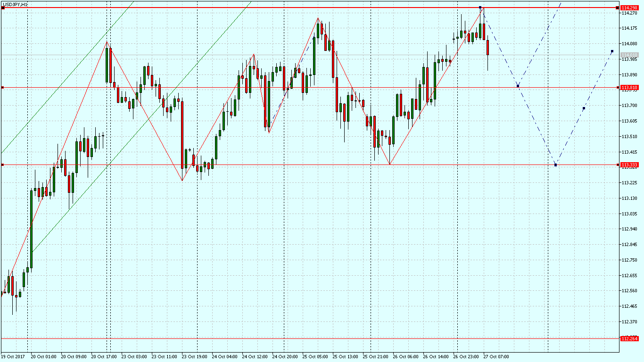This screenshot has width=644, height=362.
Task: Select the 112.264 red price label
Action: pos(629,338)
